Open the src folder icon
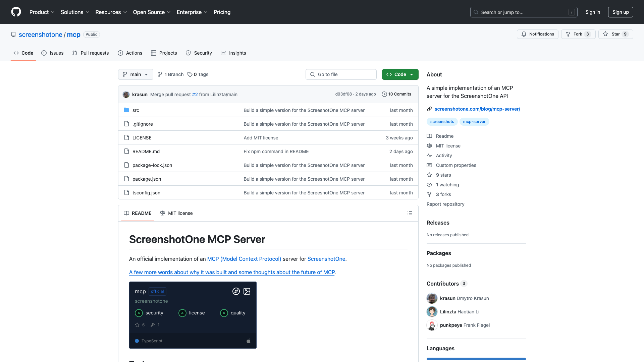The height and width of the screenshot is (362, 644). tap(127, 110)
